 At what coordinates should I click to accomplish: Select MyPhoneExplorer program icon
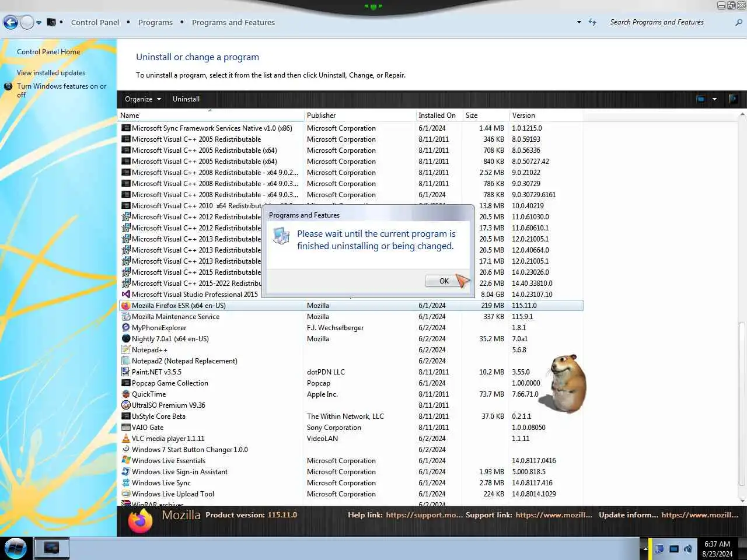pyautogui.click(x=125, y=328)
